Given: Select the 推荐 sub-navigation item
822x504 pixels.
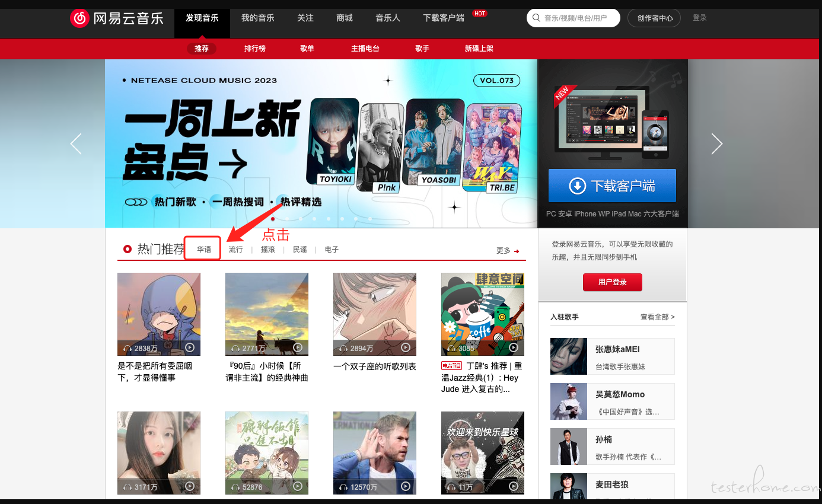Looking at the screenshot, I should [202, 49].
